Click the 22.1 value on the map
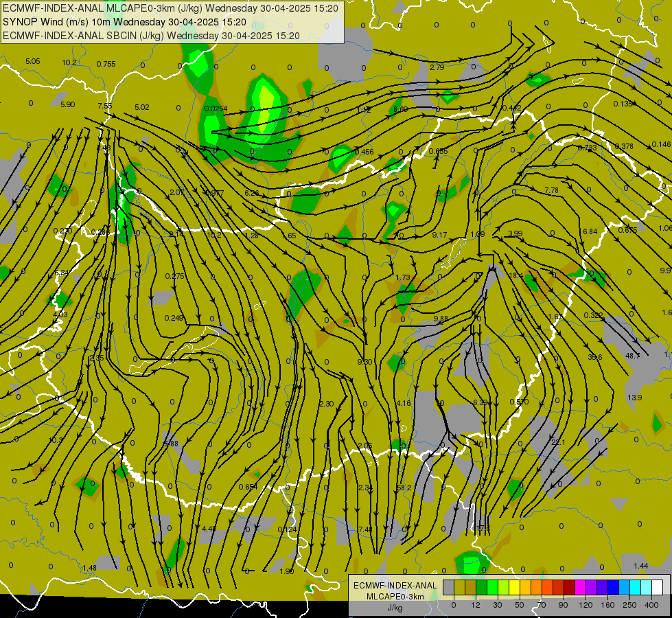The image size is (672, 618). (x=558, y=442)
